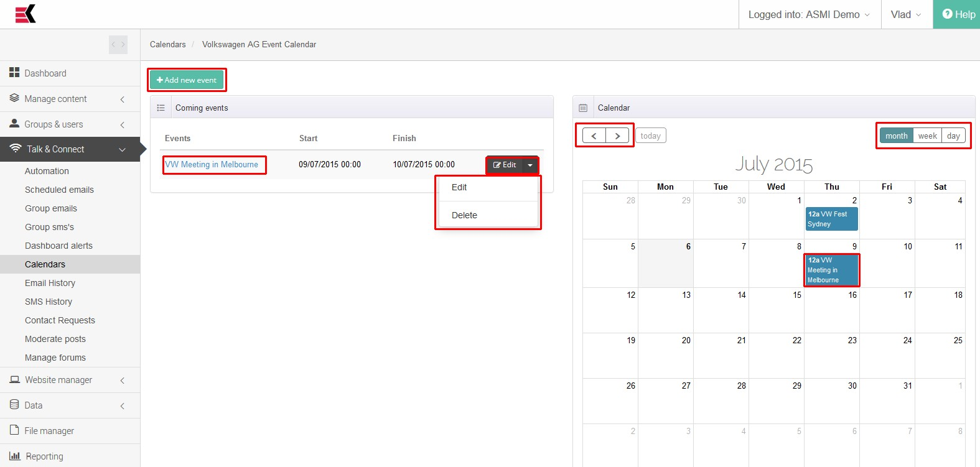Click the Website manager laptop icon
Viewport: 980px width, 467px height.
point(15,379)
